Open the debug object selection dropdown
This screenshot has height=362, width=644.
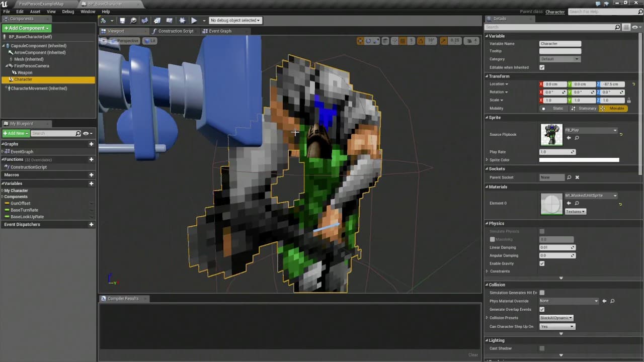click(x=235, y=21)
